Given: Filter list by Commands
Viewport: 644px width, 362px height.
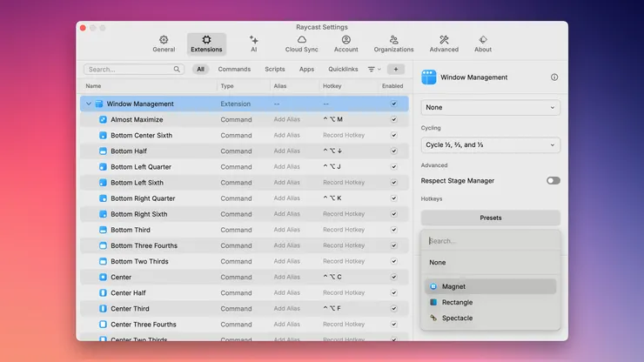Looking at the screenshot, I should 234,70.
